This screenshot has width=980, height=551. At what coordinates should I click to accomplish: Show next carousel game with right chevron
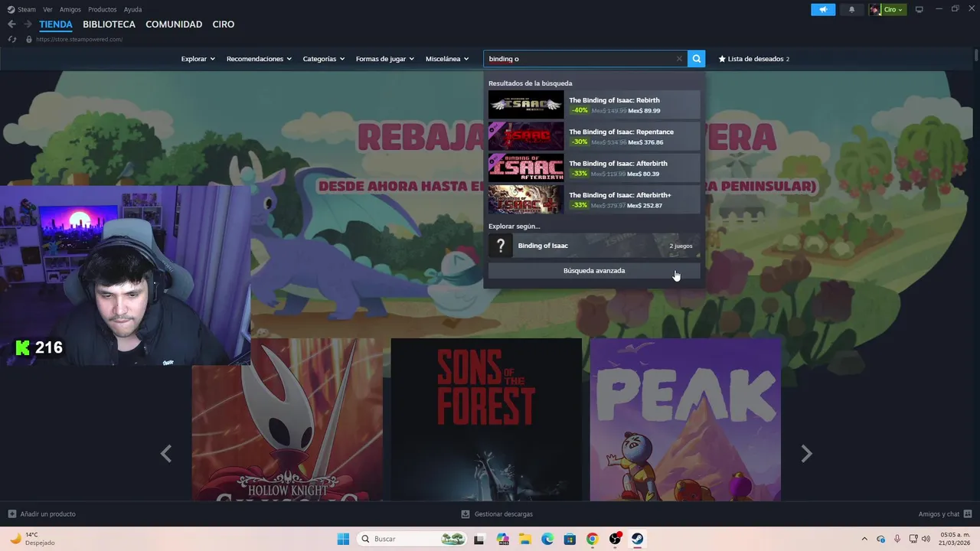[x=806, y=454]
